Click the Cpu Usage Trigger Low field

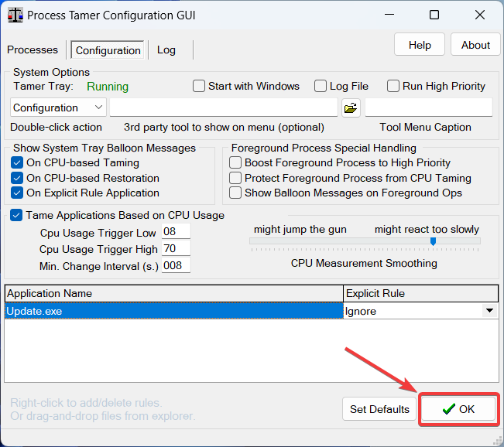click(x=176, y=231)
